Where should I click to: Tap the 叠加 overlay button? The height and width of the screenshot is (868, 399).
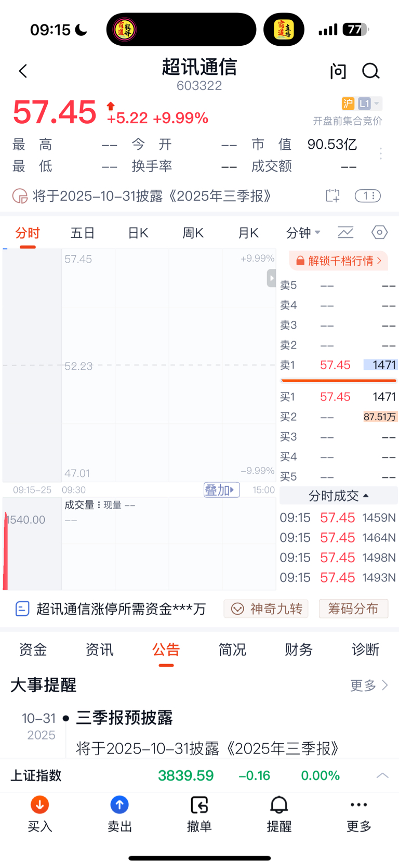pyautogui.click(x=222, y=490)
